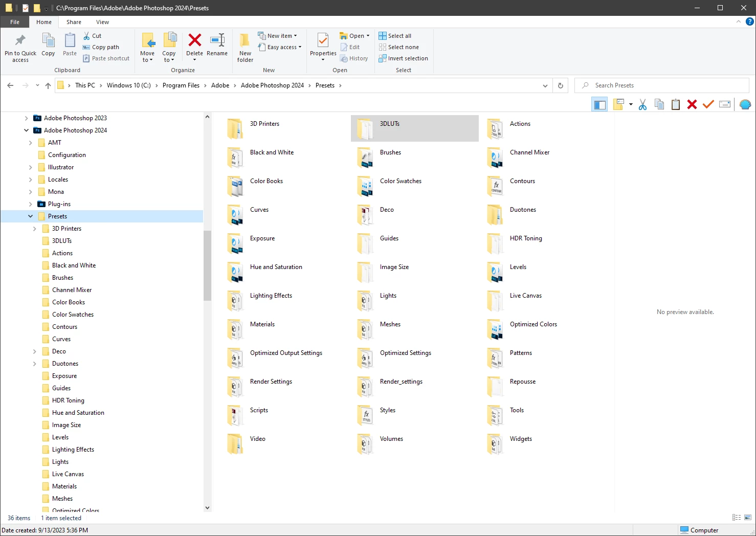Open address bar history dropdown
Image resolution: width=756 pixels, height=536 pixels.
545,85
